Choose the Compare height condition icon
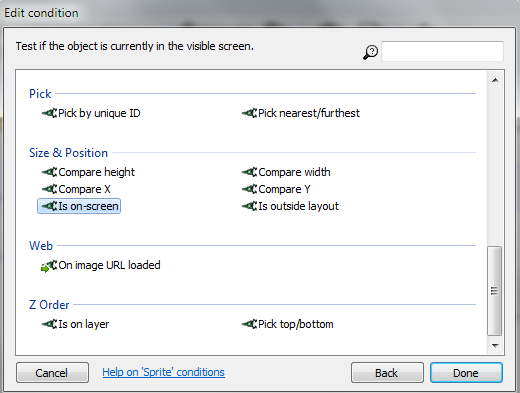Viewport: 520px width, 393px height. (49, 172)
